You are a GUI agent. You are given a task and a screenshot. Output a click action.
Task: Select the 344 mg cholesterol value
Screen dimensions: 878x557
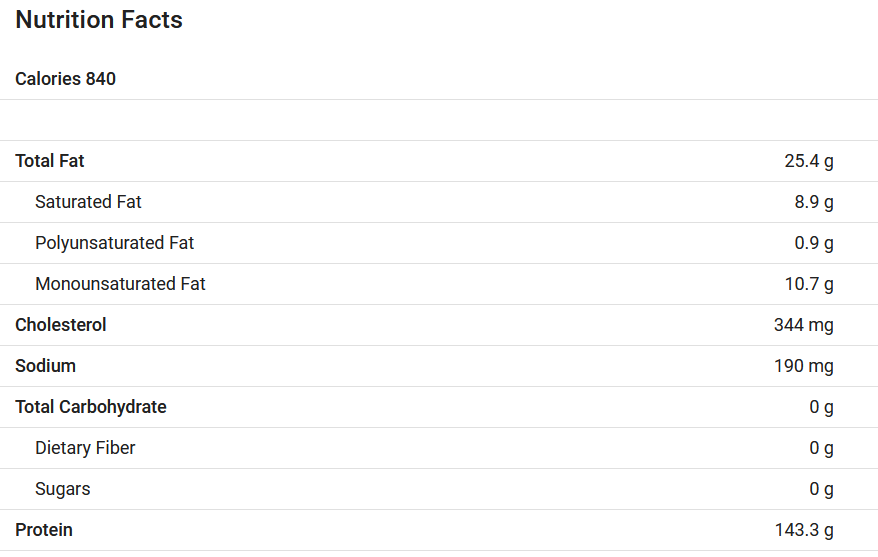[804, 325]
